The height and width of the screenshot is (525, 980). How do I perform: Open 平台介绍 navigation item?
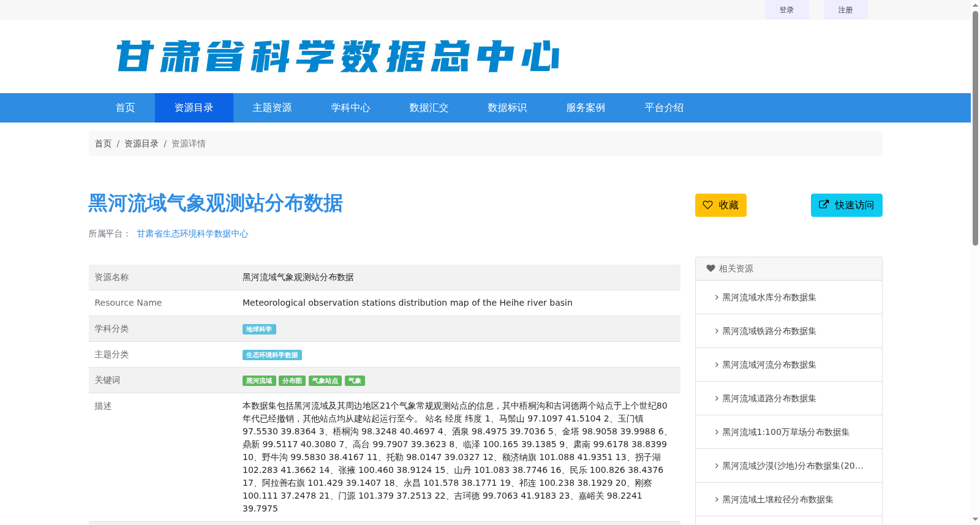point(665,108)
